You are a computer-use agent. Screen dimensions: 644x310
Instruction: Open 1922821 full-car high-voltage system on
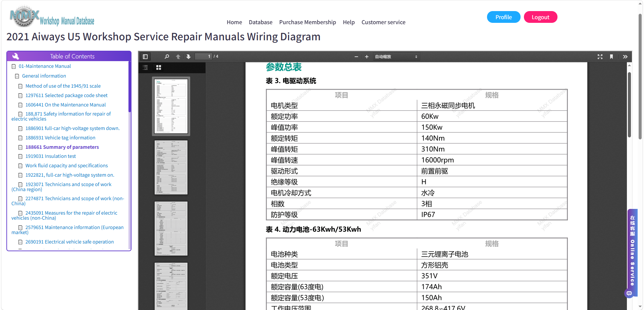point(70,175)
